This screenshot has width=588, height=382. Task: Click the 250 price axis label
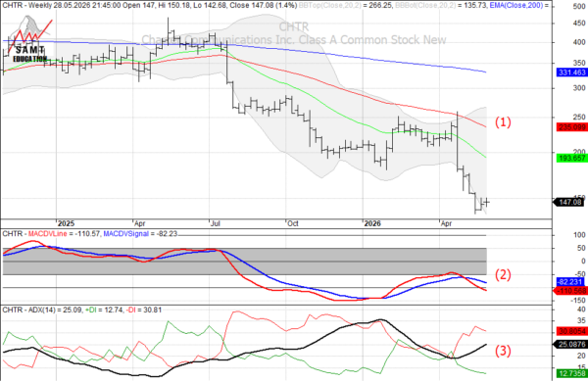(579, 117)
